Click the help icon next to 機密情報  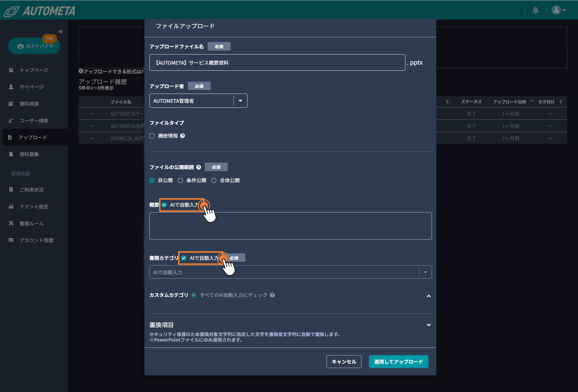(x=182, y=136)
